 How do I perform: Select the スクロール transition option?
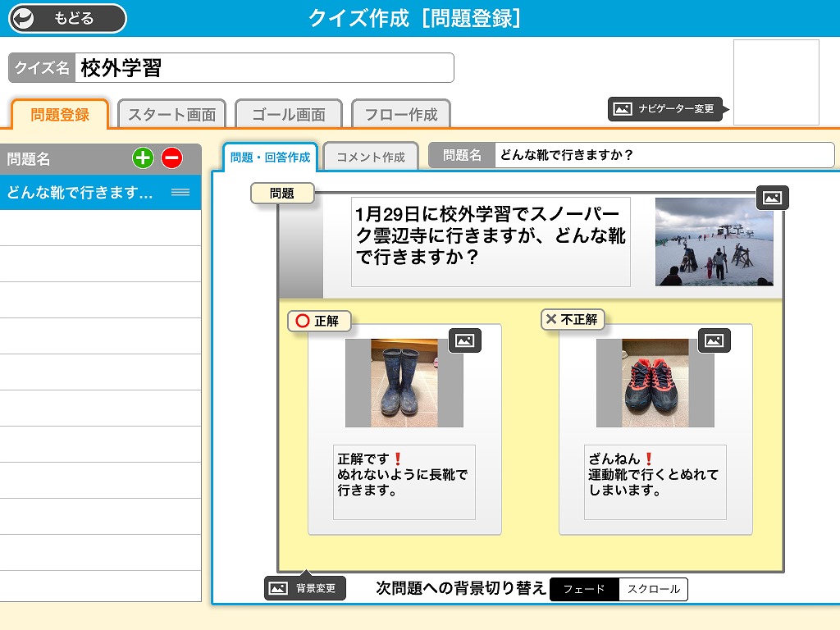(x=653, y=589)
